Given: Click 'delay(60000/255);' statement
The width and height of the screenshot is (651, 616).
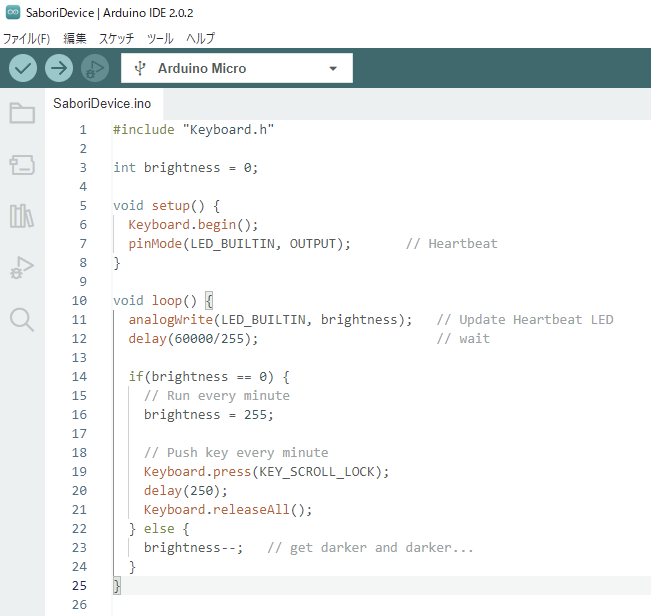Looking at the screenshot, I should (193, 339).
